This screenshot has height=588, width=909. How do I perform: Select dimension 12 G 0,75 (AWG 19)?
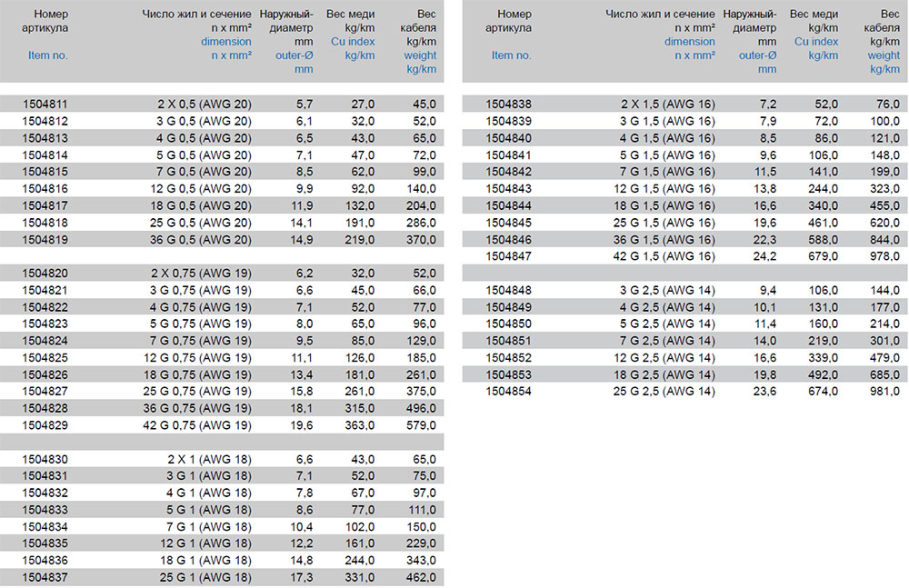coord(197,358)
